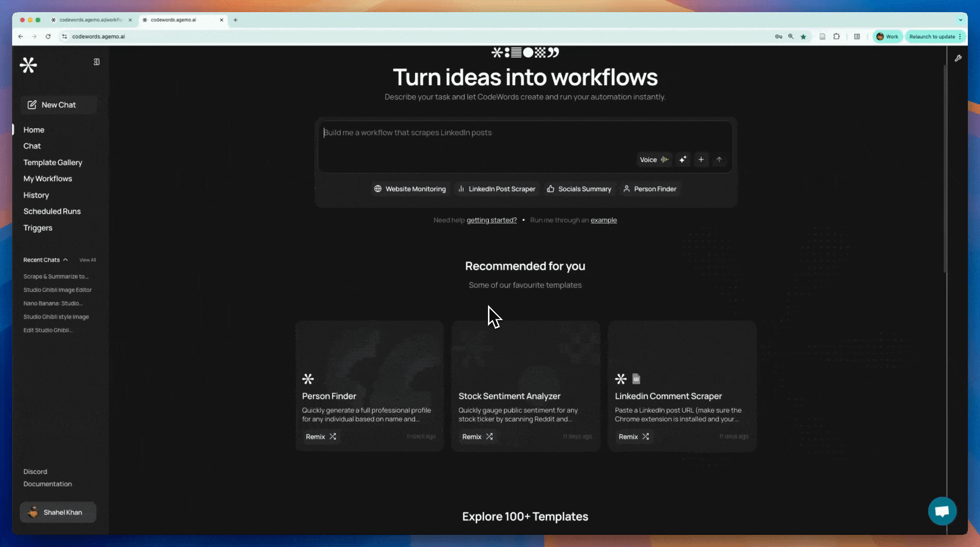This screenshot has height=547, width=980.
Task: Click the New Chat button
Action: pyautogui.click(x=59, y=105)
